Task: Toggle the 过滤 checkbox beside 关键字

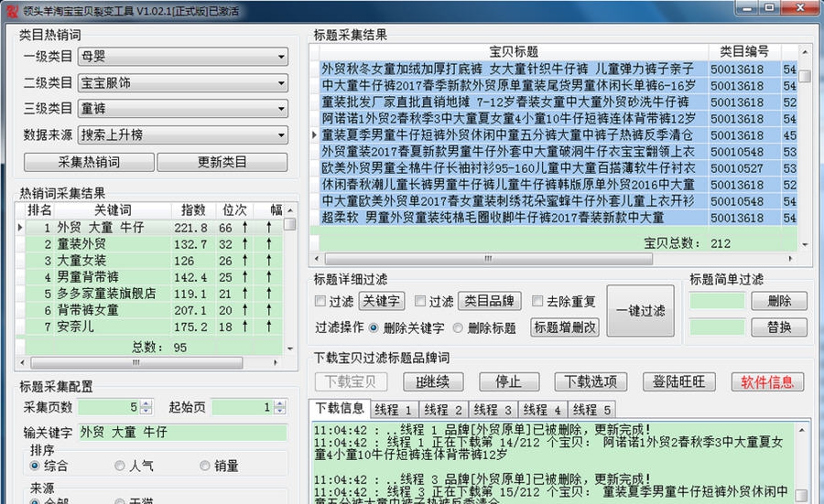Action: click(320, 301)
